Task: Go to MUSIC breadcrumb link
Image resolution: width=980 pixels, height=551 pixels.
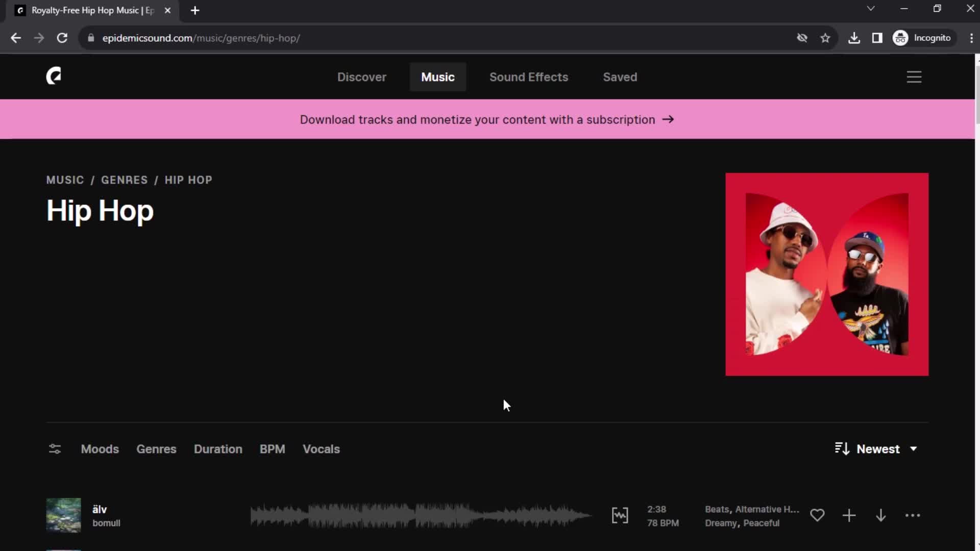Action: click(x=65, y=180)
